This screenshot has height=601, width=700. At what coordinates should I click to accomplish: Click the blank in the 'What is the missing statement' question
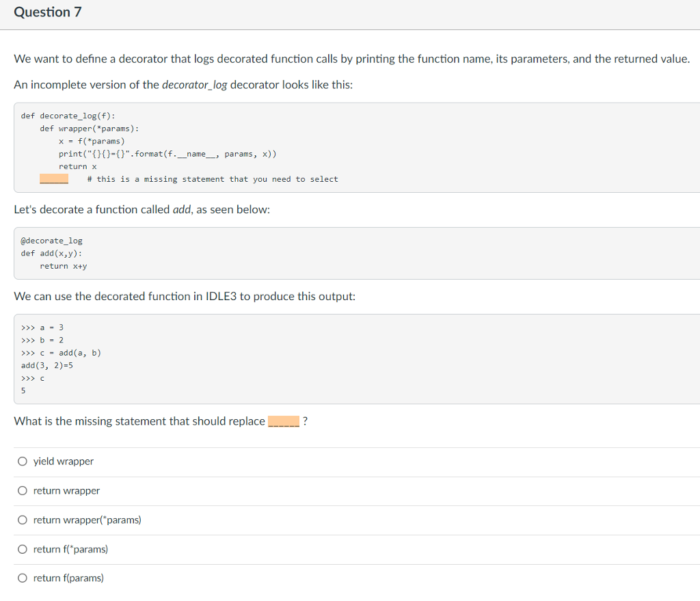click(283, 422)
